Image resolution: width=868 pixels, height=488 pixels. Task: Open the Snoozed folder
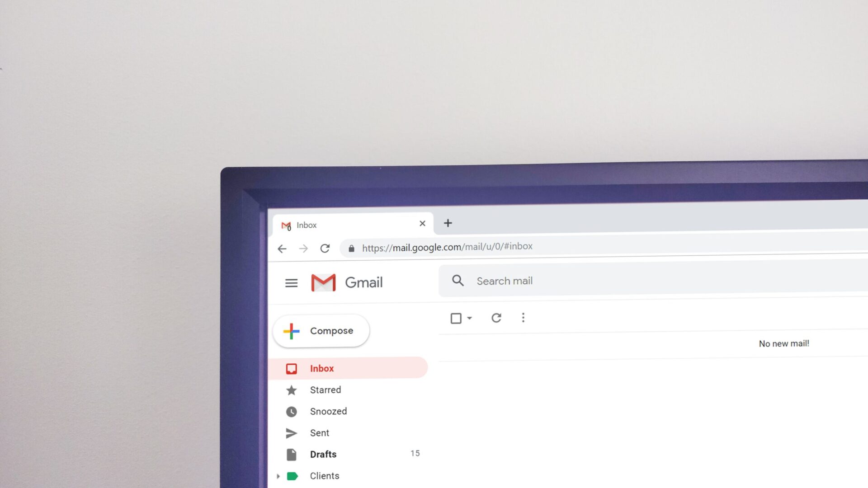pyautogui.click(x=329, y=411)
